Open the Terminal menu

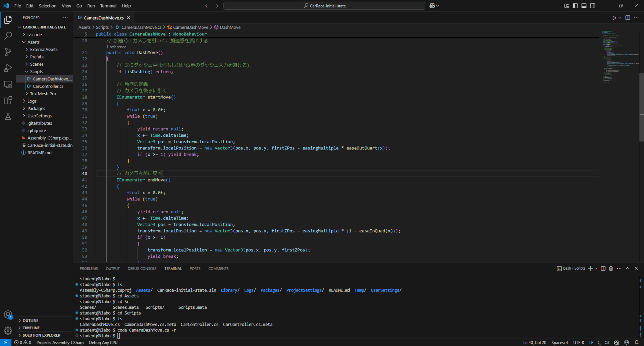coord(108,6)
